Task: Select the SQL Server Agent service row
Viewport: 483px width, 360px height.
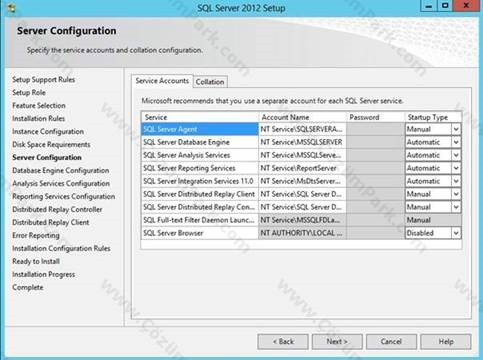Action: coord(200,129)
